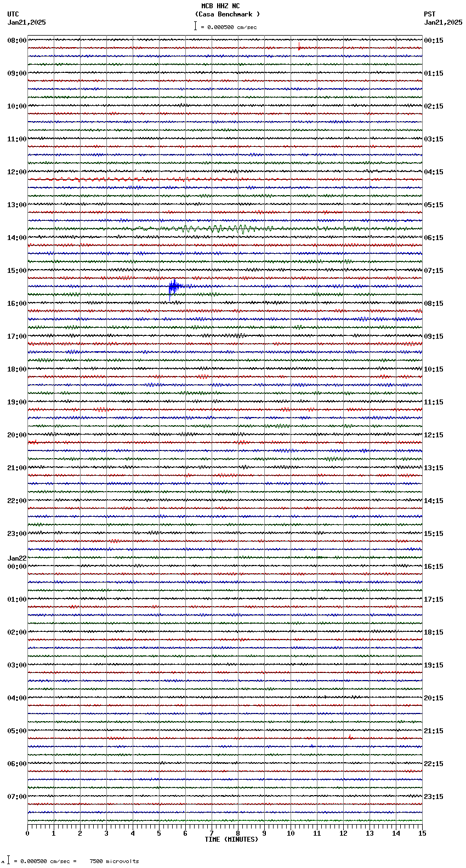Click the bottom scale legend '7500 microvolts'
This screenshot has width=466, height=868.
[114, 861]
